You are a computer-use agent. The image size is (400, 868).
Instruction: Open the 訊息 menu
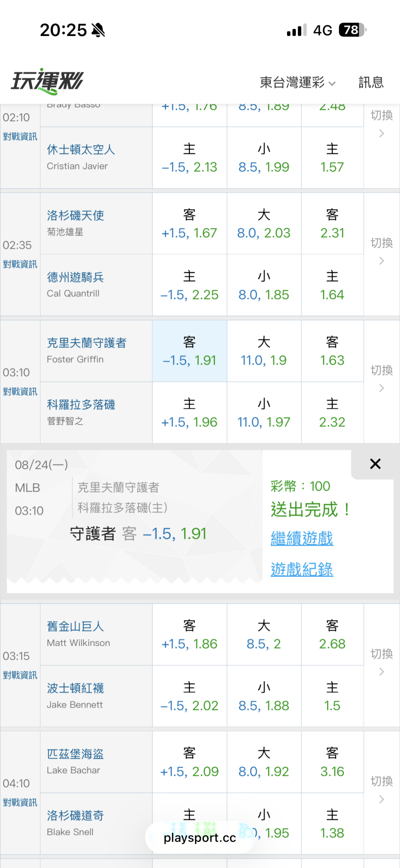tap(371, 82)
